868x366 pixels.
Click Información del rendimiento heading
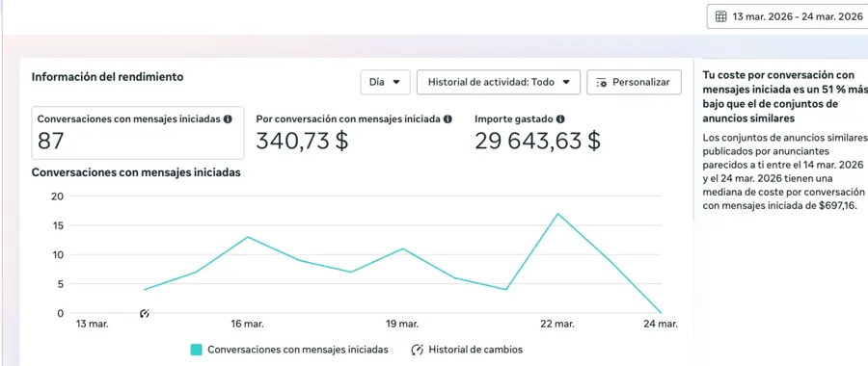click(107, 77)
